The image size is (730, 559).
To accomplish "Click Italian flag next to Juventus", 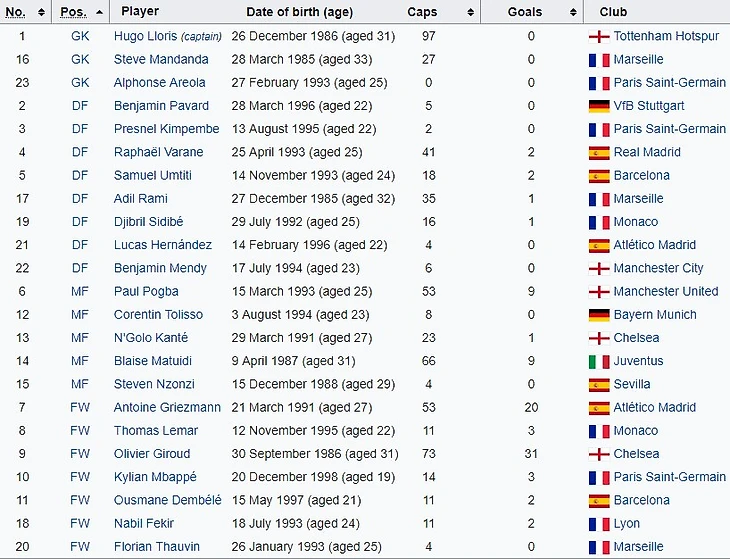I will click(x=599, y=361).
